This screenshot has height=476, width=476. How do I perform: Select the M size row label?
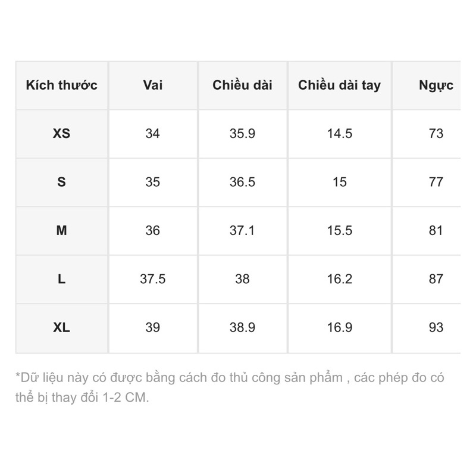tap(61, 230)
